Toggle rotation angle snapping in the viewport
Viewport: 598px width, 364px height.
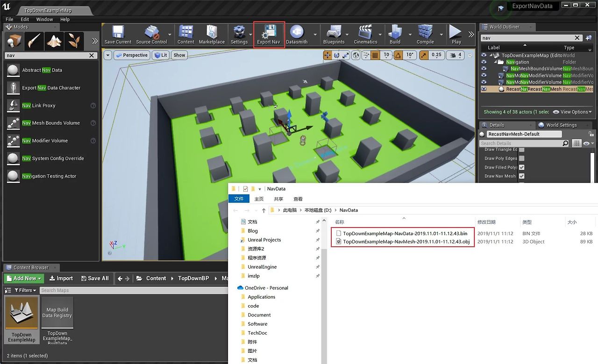pos(398,55)
